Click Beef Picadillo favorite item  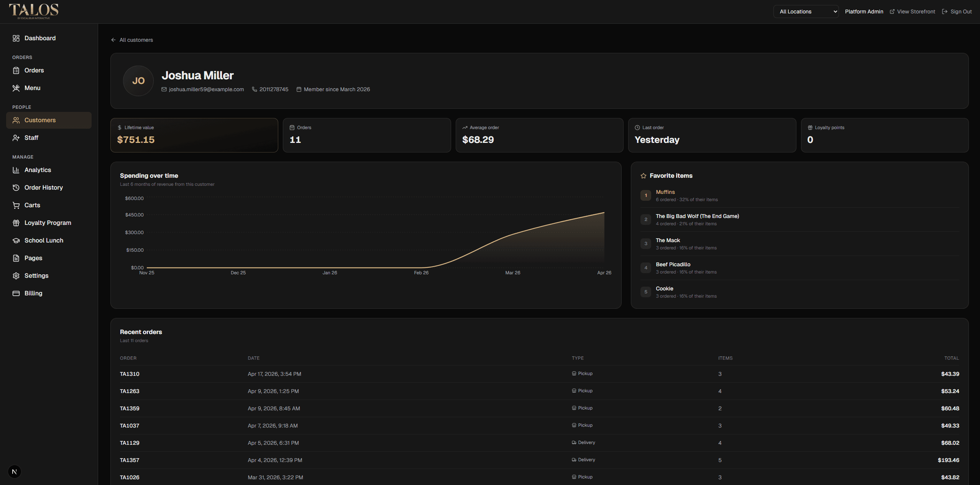673,264
